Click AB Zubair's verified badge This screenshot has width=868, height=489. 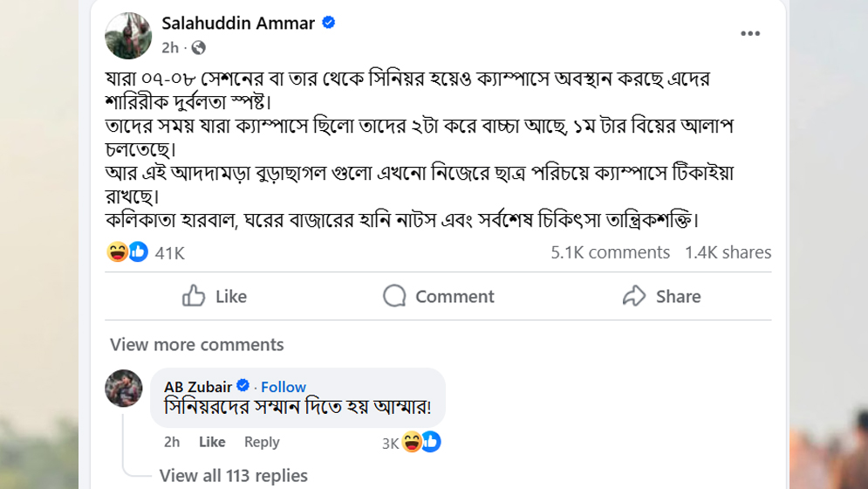coord(243,386)
